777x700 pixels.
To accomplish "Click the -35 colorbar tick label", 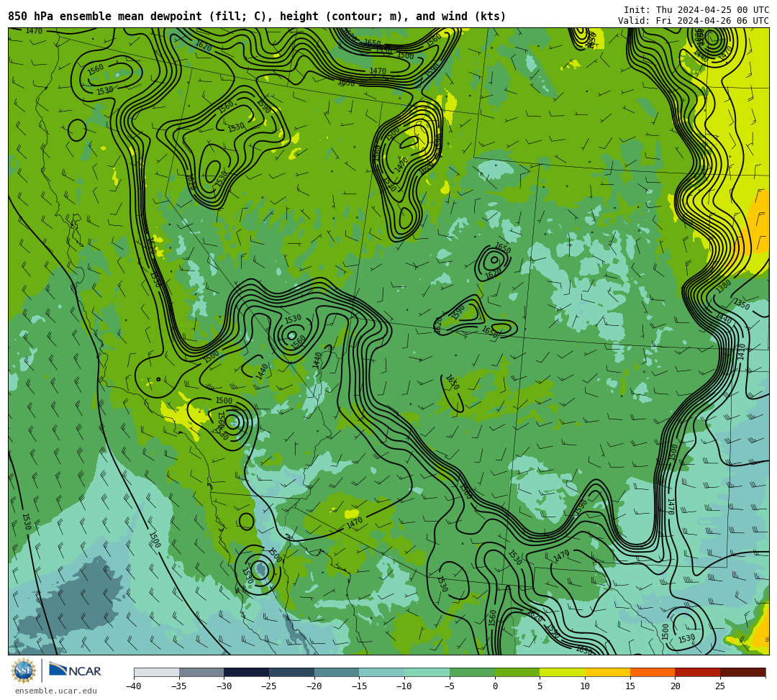I will point(178,686).
